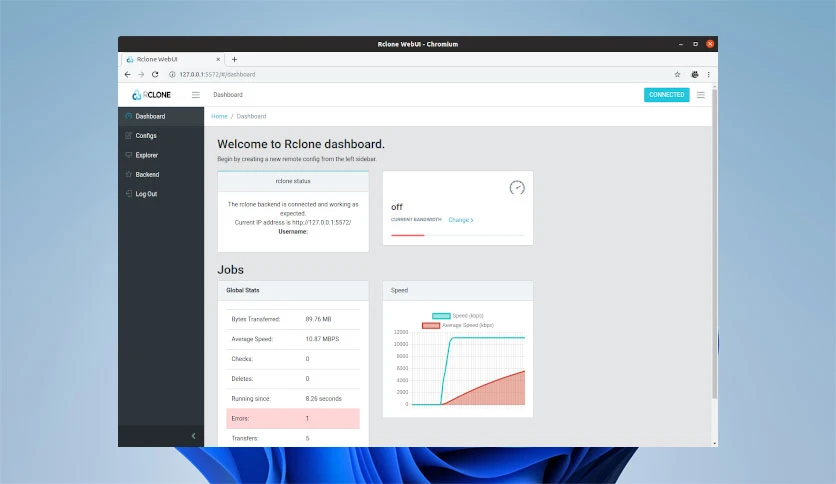Click the Errors row in Global Stats

(x=293, y=418)
